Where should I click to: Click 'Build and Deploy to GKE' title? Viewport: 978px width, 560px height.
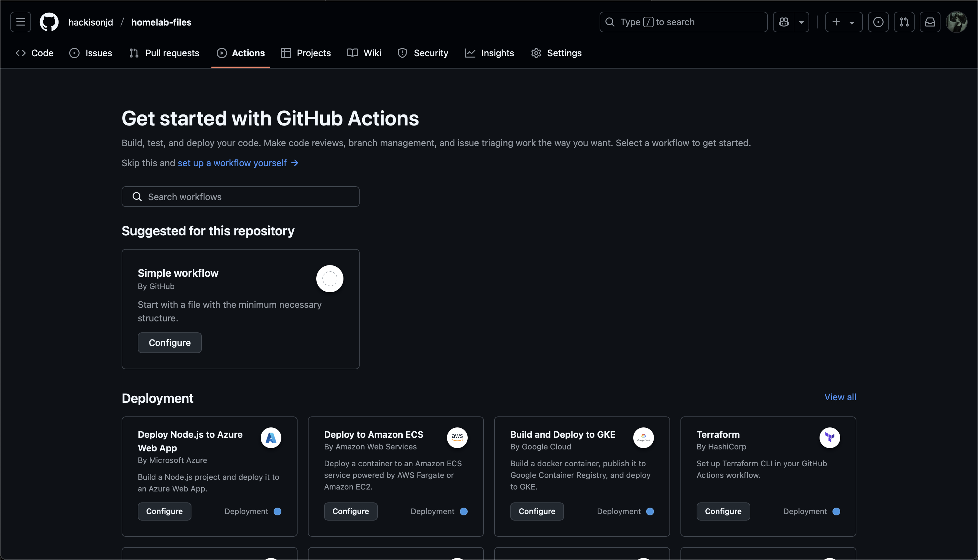pyautogui.click(x=562, y=435)
